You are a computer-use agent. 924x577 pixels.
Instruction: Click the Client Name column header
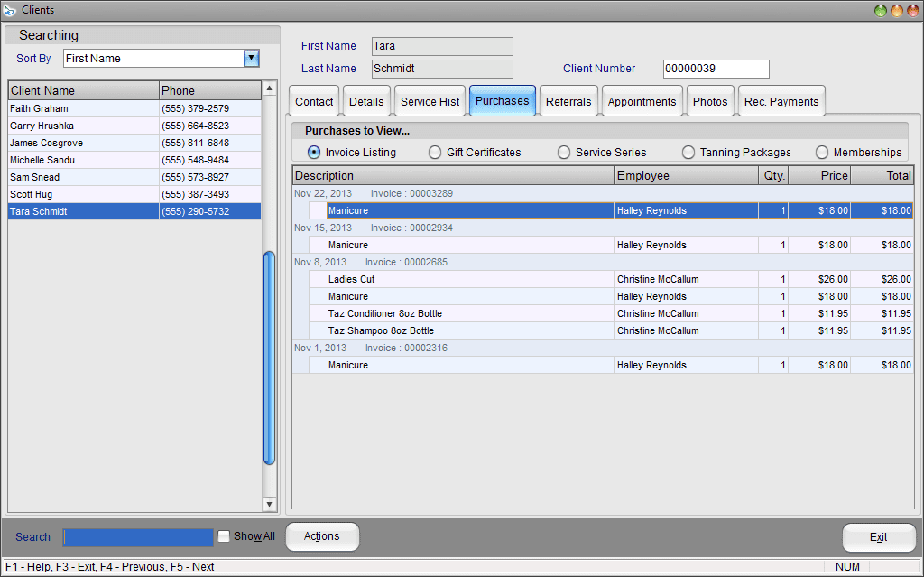pyautogui.click(x=84, y=90)
